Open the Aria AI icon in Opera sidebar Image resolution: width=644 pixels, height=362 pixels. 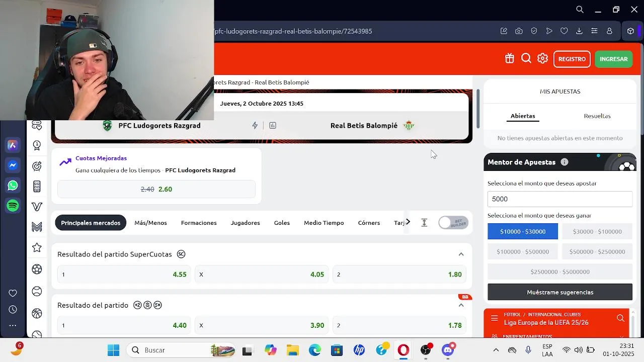[x=13, y=145]
